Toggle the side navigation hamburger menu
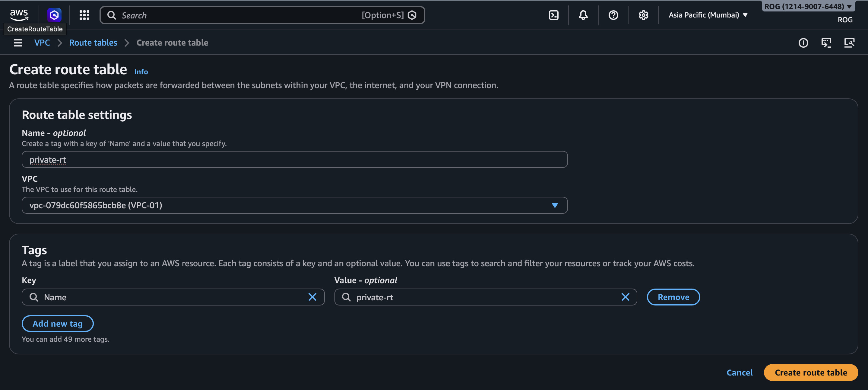The width and height of the screenshot is (868, 390). [18, 43]
